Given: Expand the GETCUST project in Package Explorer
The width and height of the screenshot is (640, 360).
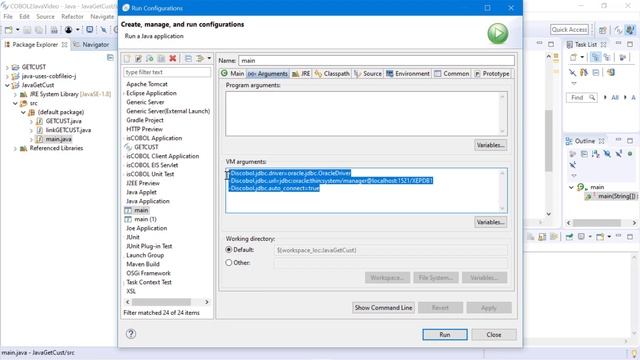Looking at the screenshot, I should (7, 67).
